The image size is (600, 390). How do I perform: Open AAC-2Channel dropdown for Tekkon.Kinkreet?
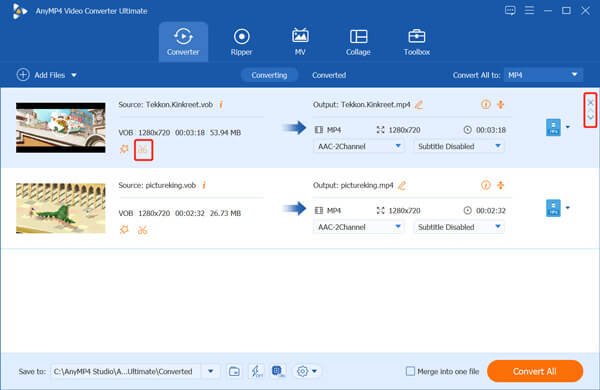(x=359, y=146)
